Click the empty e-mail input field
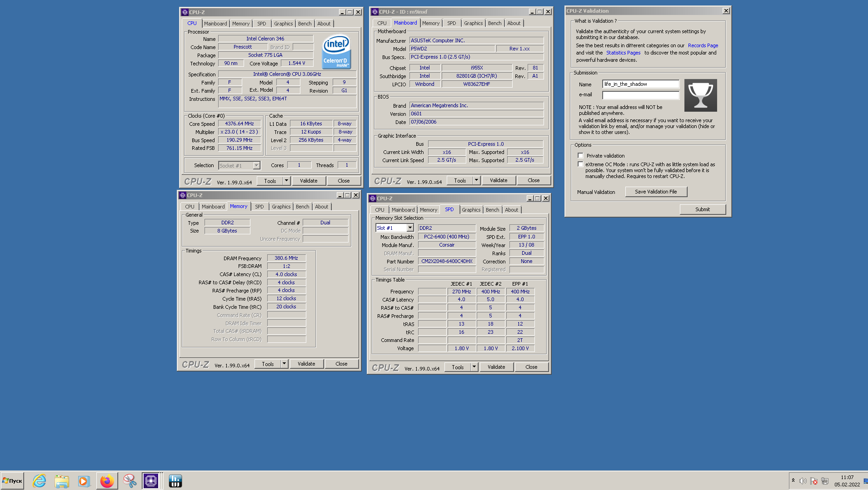The image size is (868, 490). pos(641,95)
